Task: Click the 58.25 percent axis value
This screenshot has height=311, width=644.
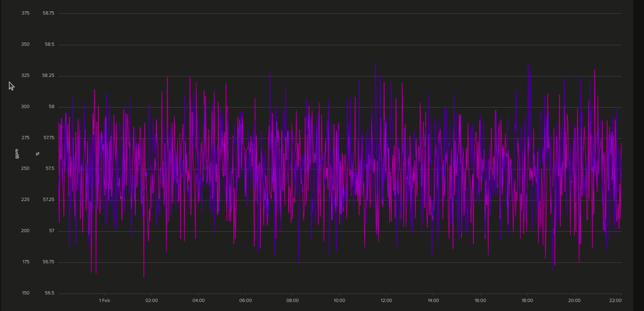Action: click(48, 76)
